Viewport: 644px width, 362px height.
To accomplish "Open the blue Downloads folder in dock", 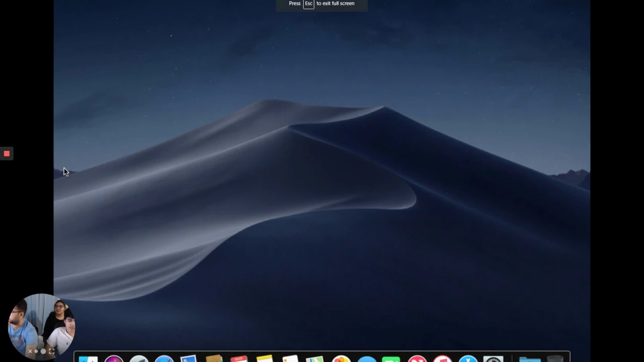I will click(530, 359).
